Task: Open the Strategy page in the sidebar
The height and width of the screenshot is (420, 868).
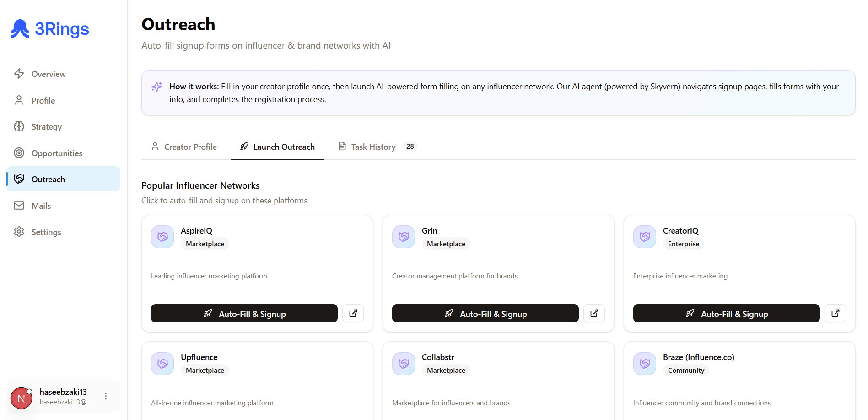Action: point(46,127)
